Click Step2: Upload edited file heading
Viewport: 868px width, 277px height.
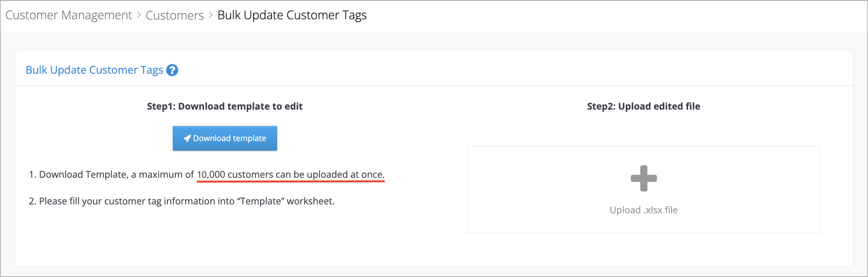pos(644,106)
